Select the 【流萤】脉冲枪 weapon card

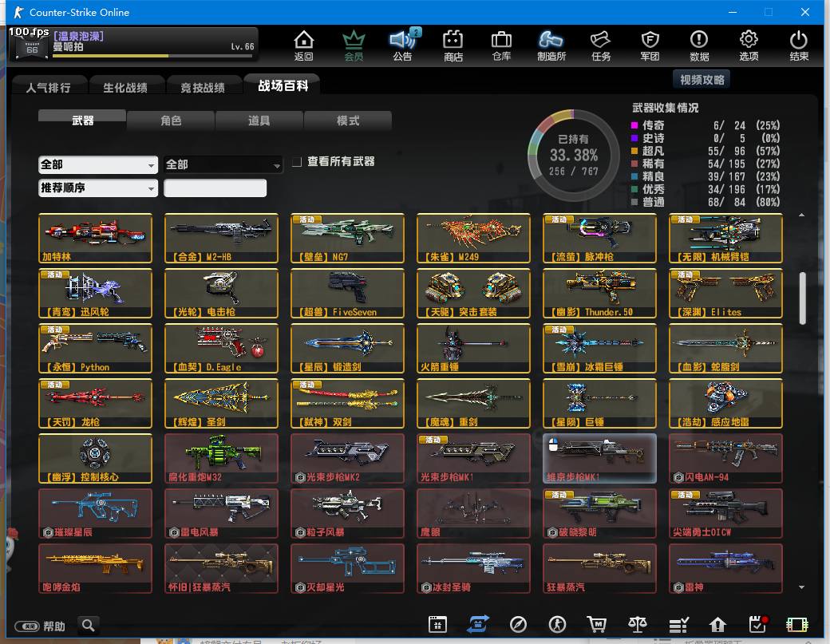click(599, 238)
